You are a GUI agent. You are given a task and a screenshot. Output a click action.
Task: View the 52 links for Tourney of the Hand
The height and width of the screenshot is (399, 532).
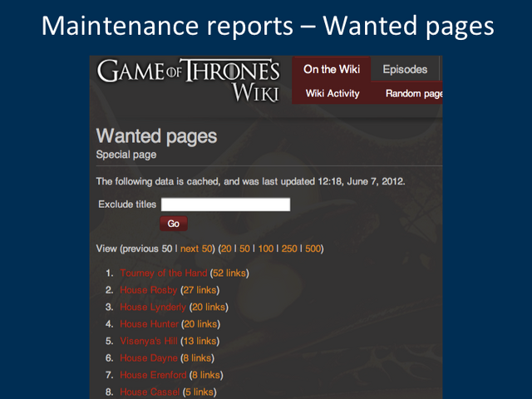[229, 273]
